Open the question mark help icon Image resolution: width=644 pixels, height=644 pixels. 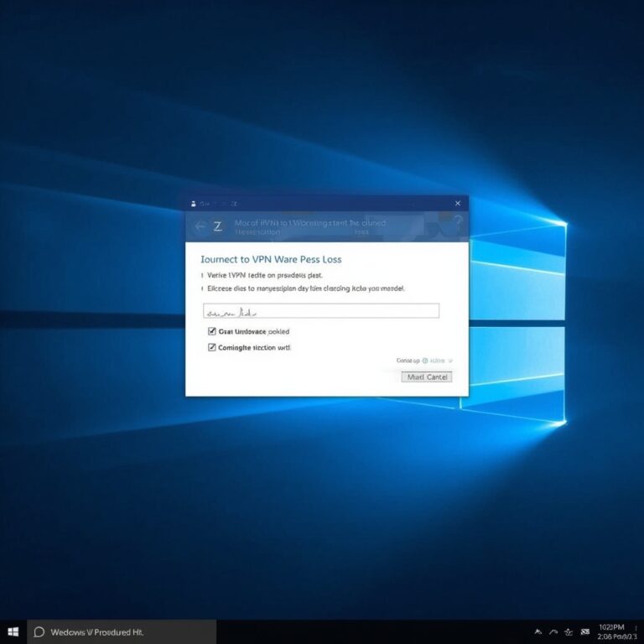457,221
